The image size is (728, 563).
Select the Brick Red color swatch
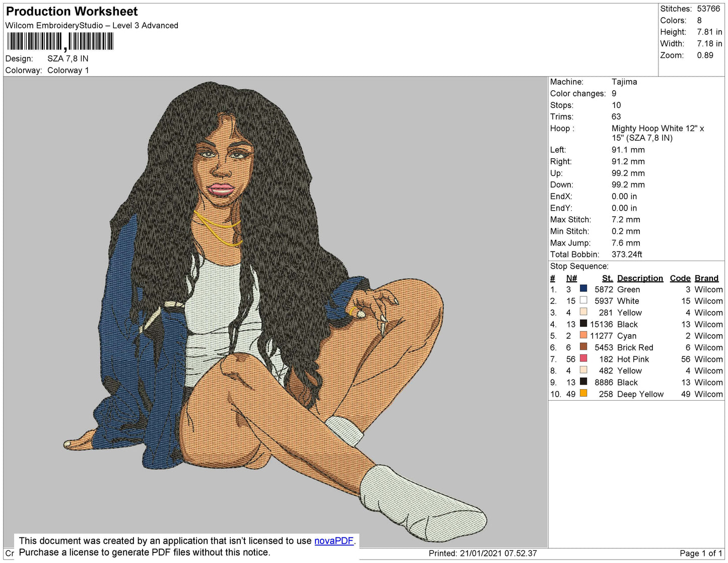(583, 347)
